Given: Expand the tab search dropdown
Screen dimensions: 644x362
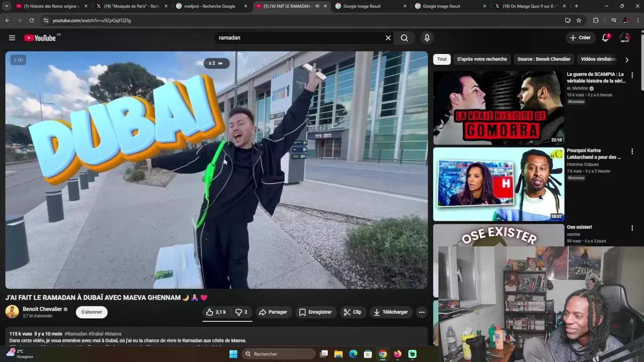Looking at the screenshot, I should click(x=7, y=6).
